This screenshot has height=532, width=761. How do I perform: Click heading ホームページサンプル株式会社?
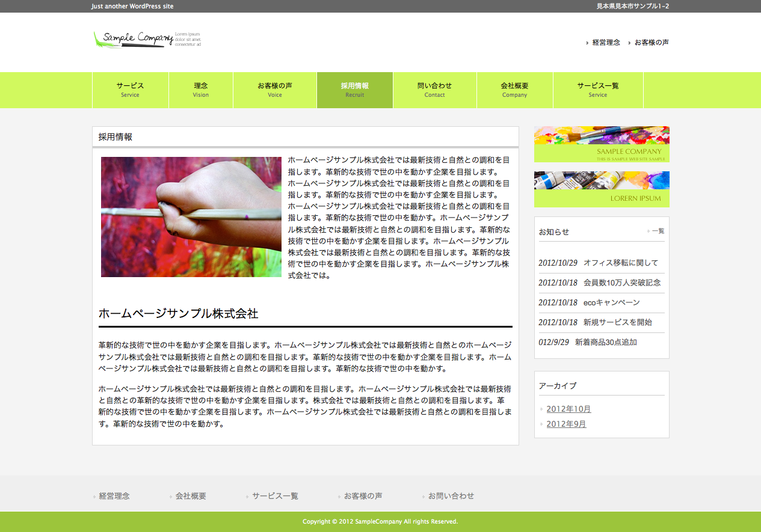coord(178,314)
